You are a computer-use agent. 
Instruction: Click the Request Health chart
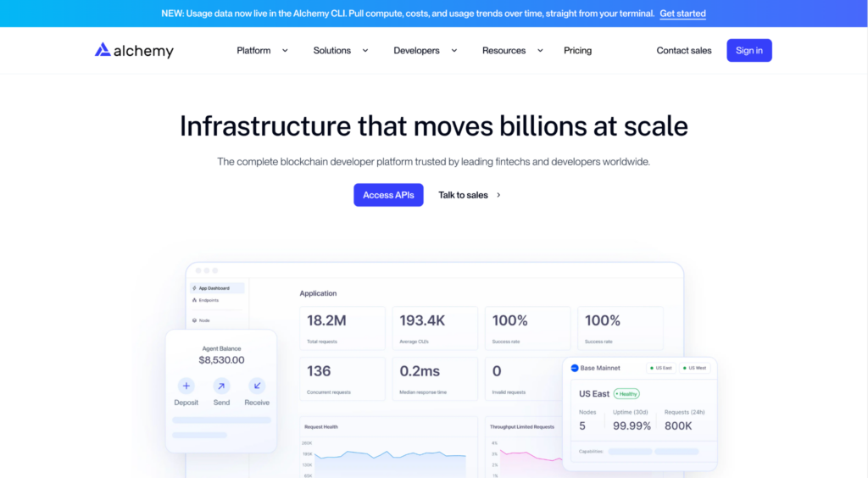point(388,447)
